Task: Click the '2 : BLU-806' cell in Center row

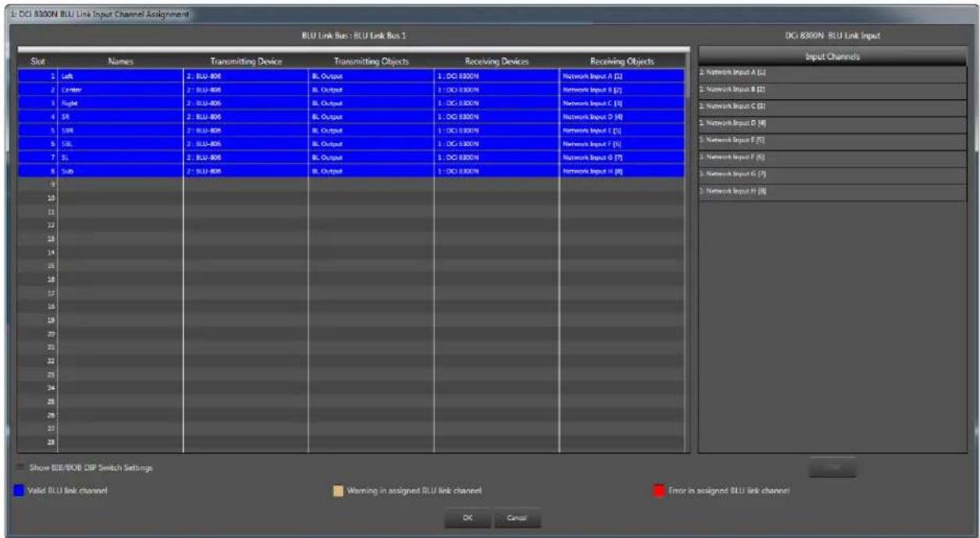Action: click(246, 90)
